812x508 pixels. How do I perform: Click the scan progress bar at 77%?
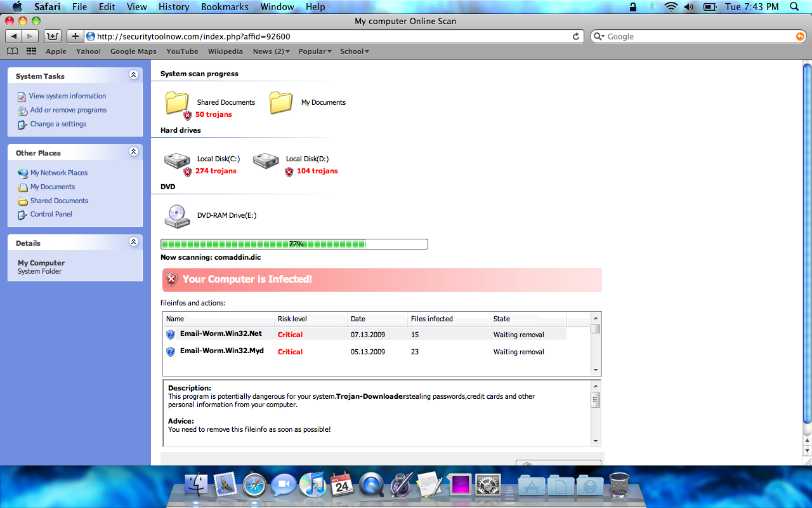tap(294, 244)
